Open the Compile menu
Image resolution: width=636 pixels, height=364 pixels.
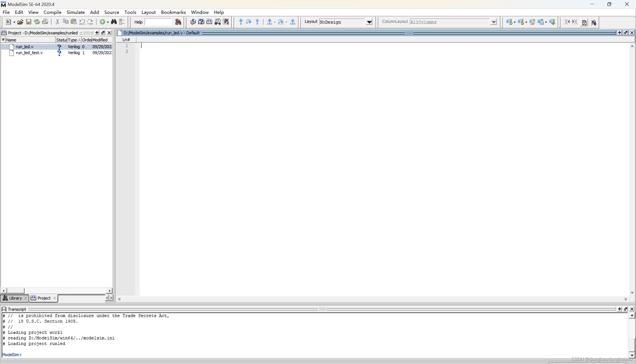coord(52,12)
